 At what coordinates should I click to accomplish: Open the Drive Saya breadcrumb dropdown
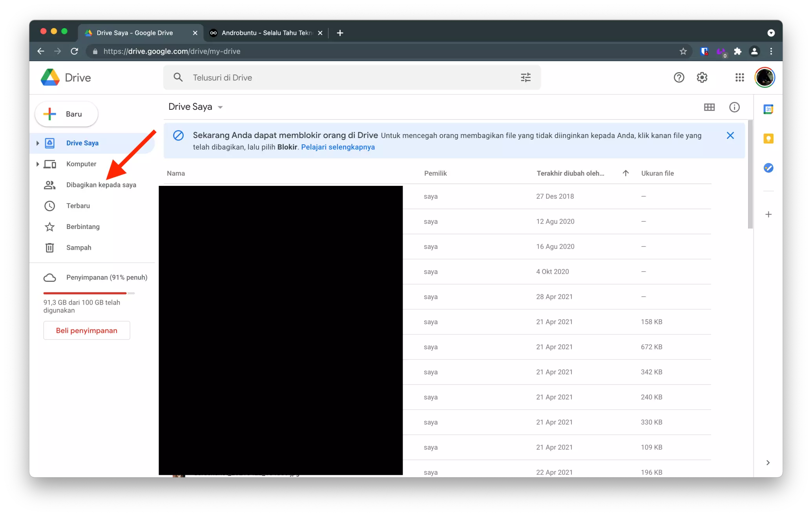(x=220, y=107)
